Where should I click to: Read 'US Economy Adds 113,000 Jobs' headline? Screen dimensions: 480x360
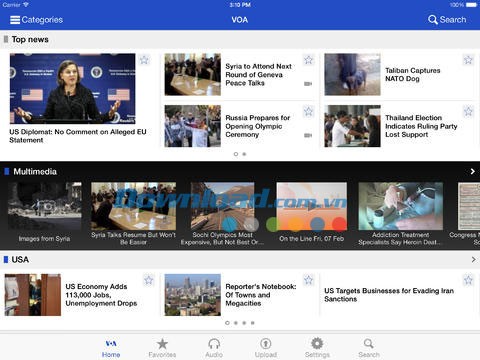[x=101, y=295]
